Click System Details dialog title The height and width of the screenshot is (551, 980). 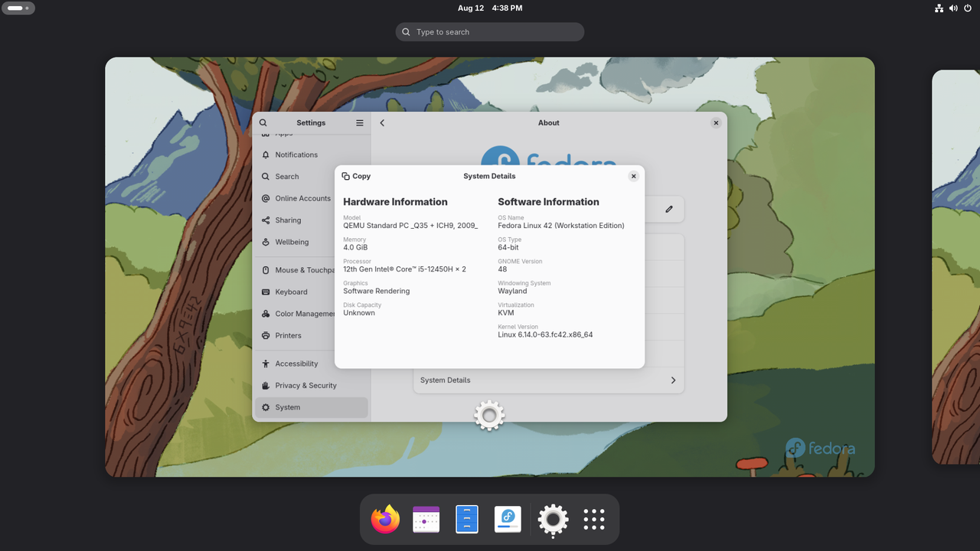pos(489,176)
